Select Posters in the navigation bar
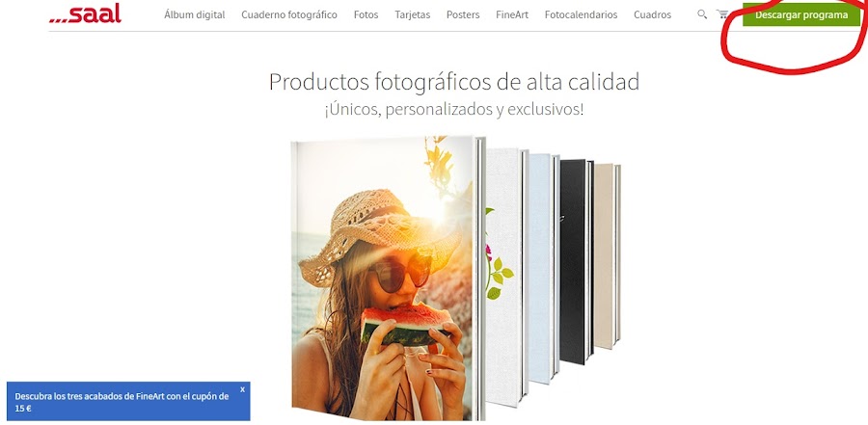Image resolution: width=868 pixels, height=425 pixels. [463, 15]
